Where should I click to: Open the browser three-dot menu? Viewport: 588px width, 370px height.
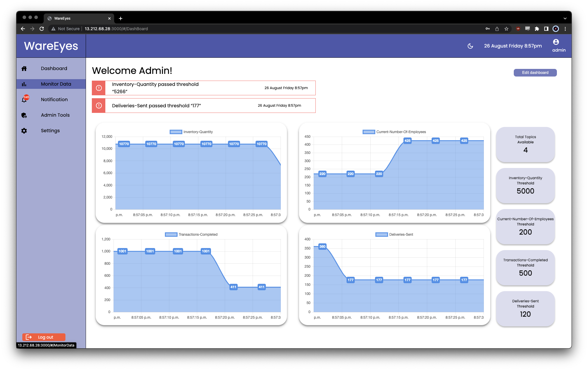pyautogui.click(x=565, y=29)
